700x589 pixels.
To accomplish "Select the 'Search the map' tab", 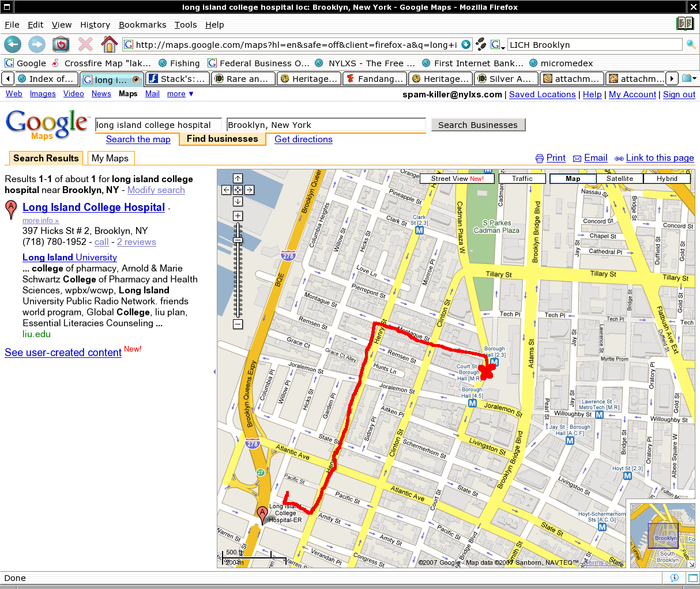I will coord(138,139).
